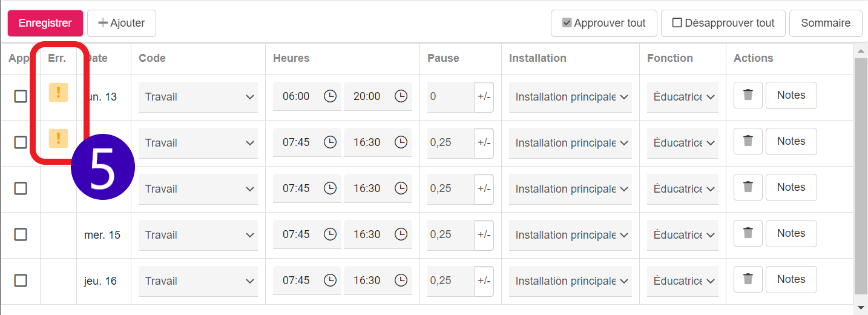Open Éducatrice function dropdown for jeu. 16
Screen dimensions: 868x315
683,281
